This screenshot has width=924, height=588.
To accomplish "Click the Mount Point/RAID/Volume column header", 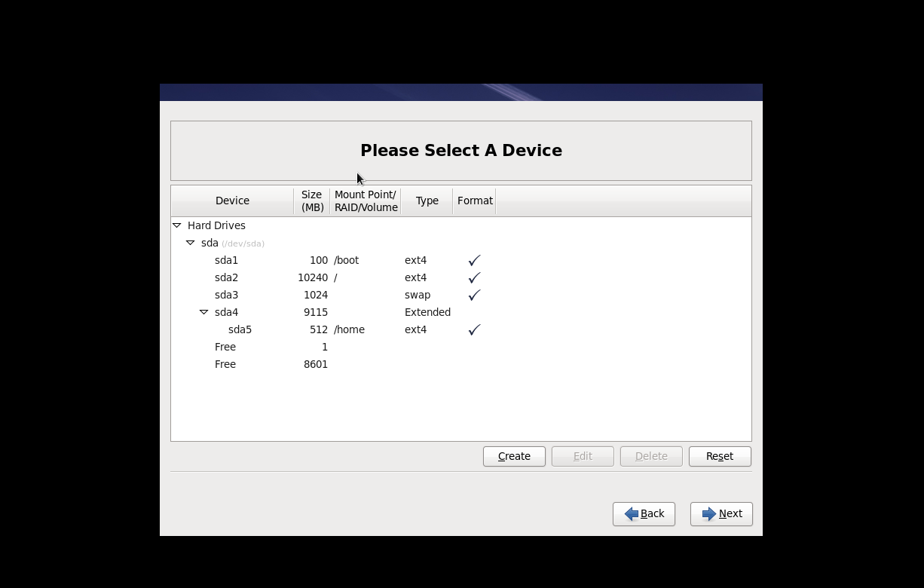I will [x=366, y=201].
